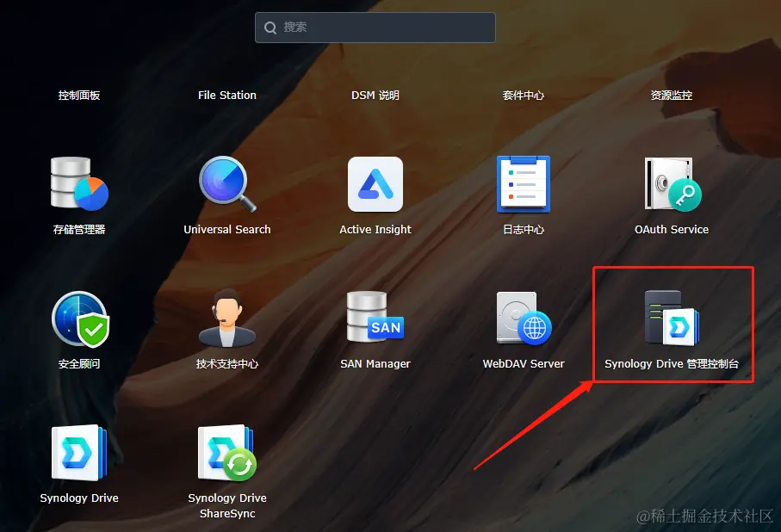This screenshot has height=532, width=781.
Task: Launch the OAuth Service safe icon
Action: (x=672, y=184)
